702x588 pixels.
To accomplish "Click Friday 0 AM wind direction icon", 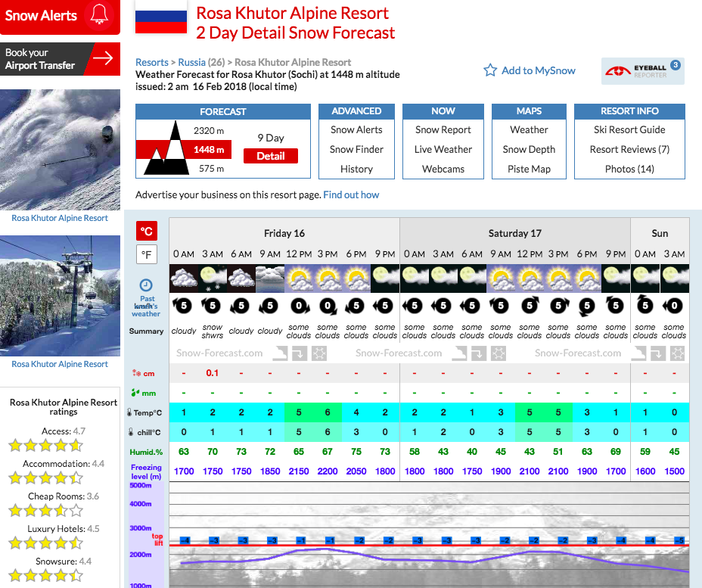I will click(182, 306).
